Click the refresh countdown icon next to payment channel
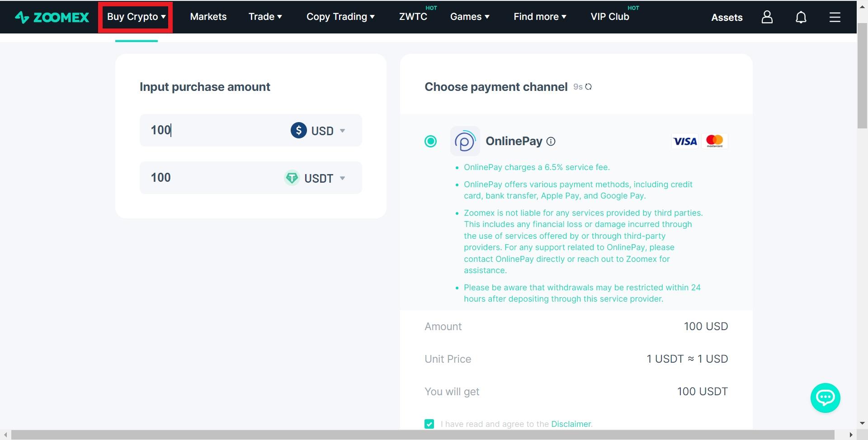Viewport: 868px width, 440px height. [x=588, y=87]
